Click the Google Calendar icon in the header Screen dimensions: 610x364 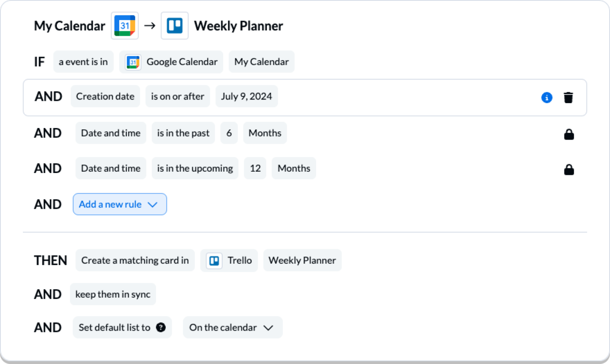125,25
